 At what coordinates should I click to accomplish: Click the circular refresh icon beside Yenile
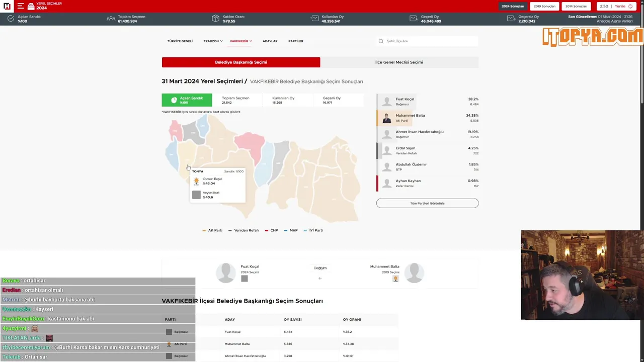point(630,6)
